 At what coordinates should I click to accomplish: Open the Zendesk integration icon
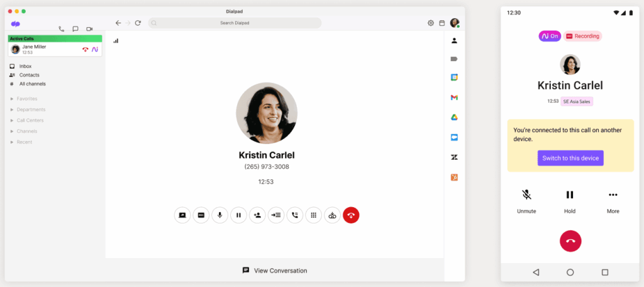454,157
